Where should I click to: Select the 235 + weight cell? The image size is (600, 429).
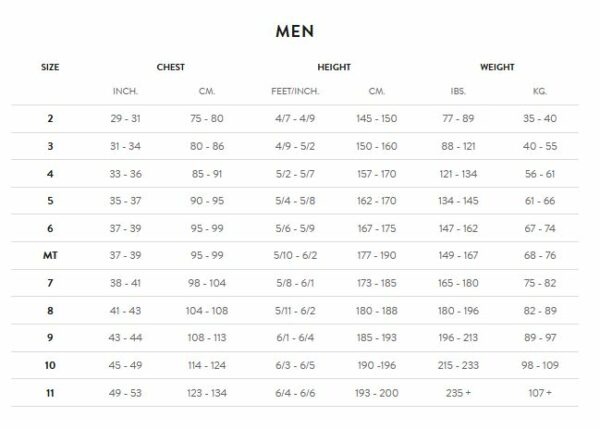tap(460, 393)
